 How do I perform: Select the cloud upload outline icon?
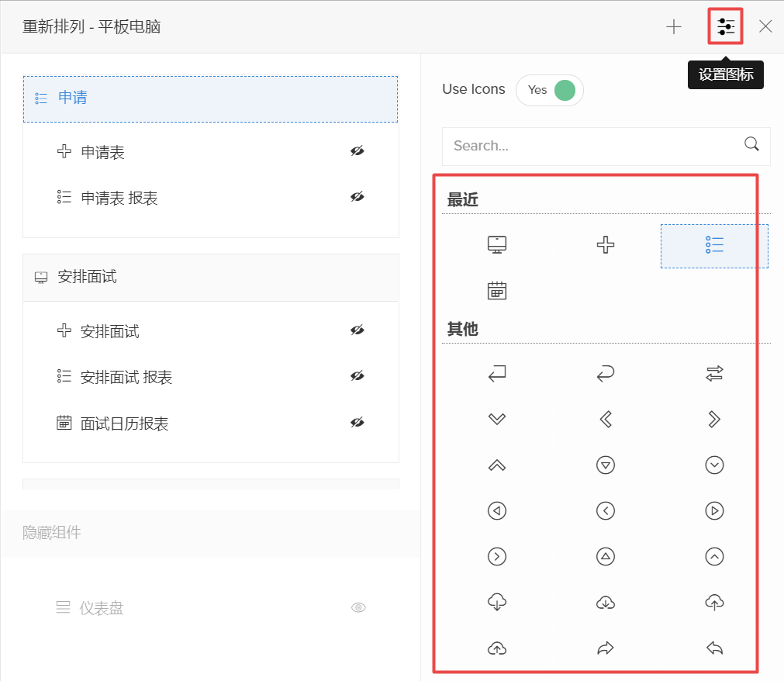714,602
